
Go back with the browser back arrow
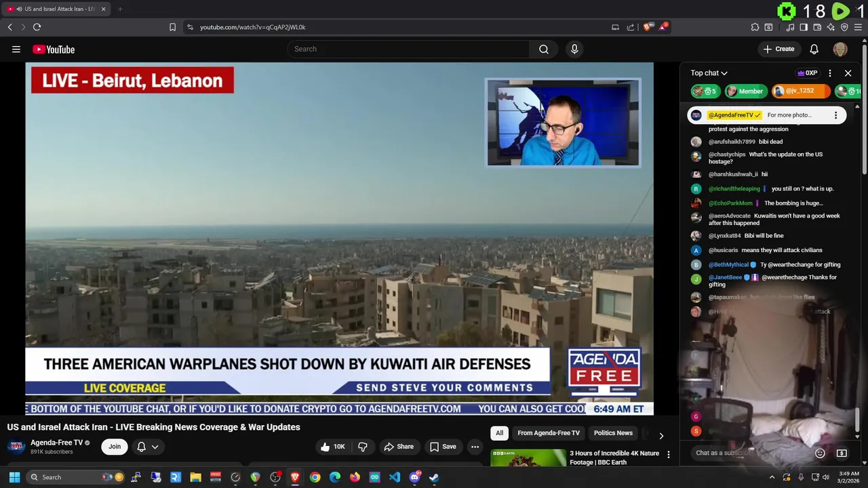(9, 27)
